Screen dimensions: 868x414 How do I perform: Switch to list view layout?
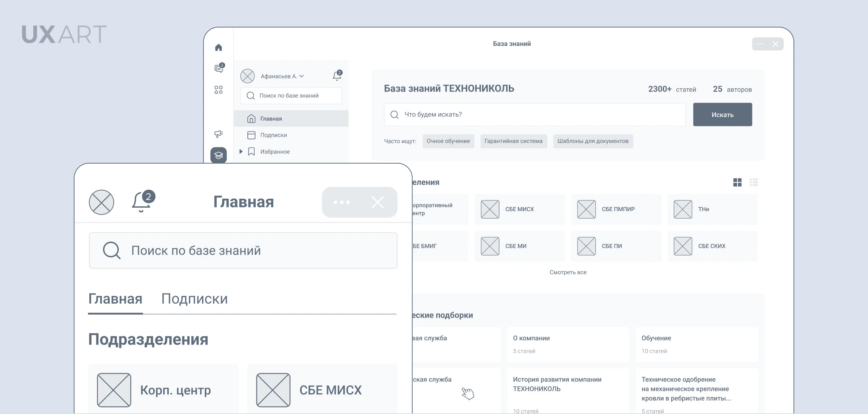(x=754, y=182)
